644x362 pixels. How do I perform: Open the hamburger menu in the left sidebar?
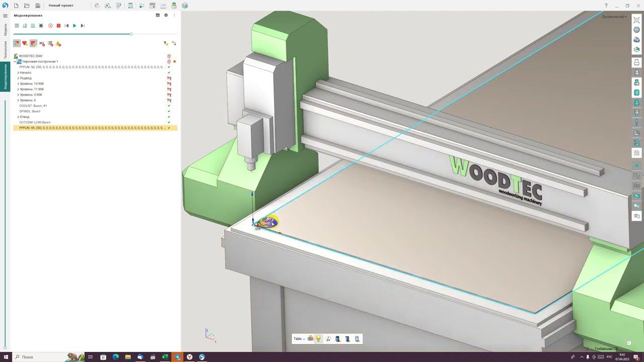click(5, 16)
